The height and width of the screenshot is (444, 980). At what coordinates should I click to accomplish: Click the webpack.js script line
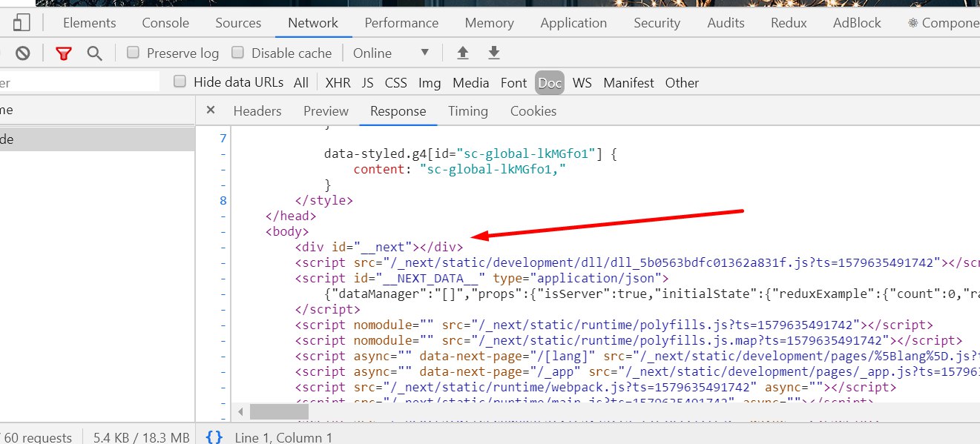click(596, 387)
